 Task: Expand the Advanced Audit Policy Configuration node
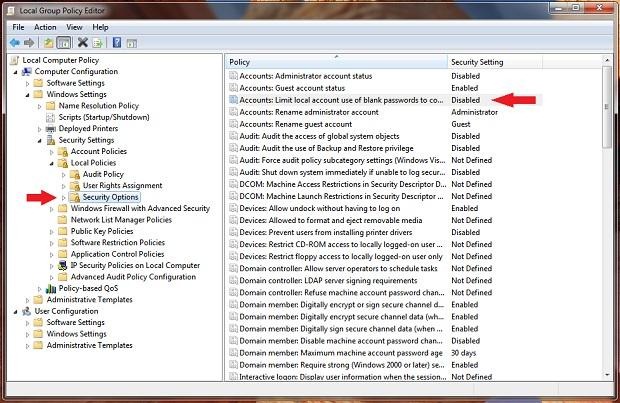tap(52, 278)
